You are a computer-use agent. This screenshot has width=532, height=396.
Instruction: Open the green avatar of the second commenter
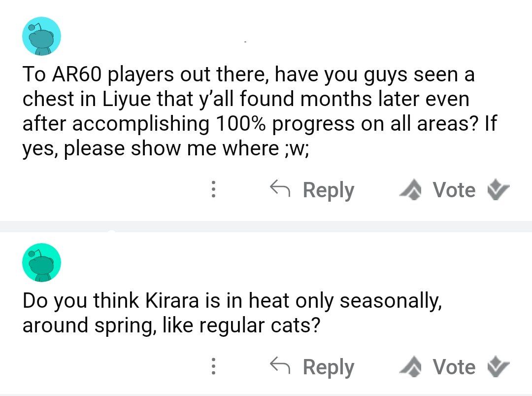click(41, 262)
